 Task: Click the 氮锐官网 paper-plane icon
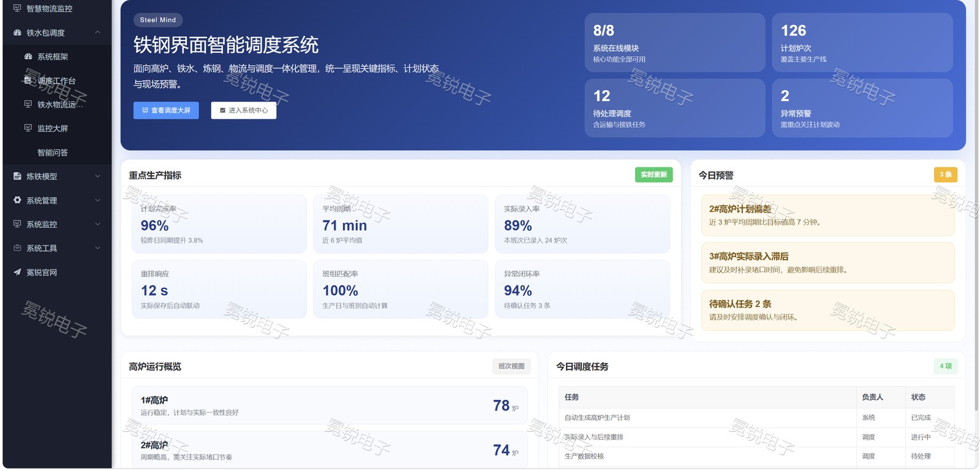(x=17, y=272)
